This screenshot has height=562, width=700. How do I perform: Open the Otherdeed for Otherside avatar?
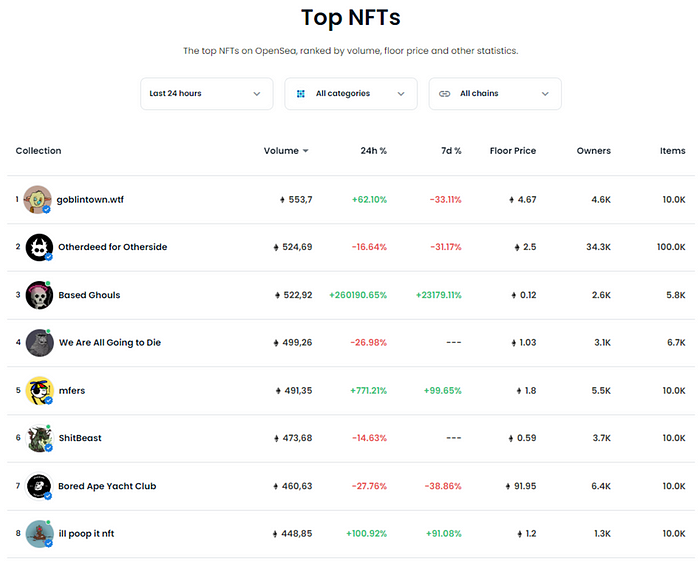(39, 247)
